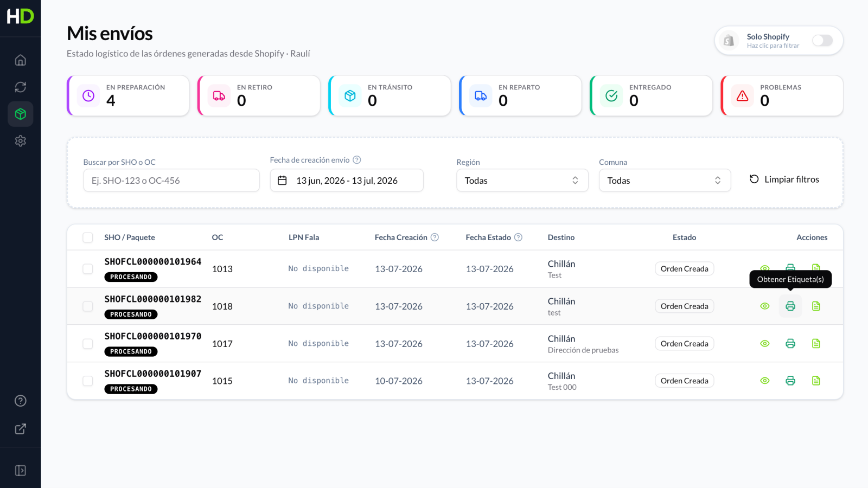Toggle the Solo Shopify filter switch
The image size is (868, 488).
(822, 41)
